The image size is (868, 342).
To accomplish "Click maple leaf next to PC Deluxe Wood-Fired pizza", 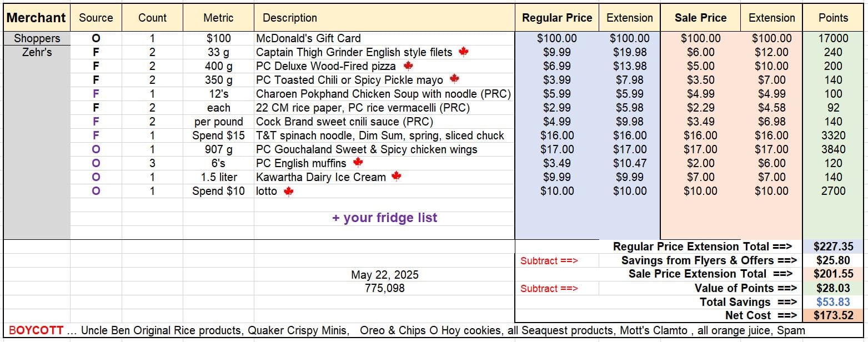I will click(408, 66).
